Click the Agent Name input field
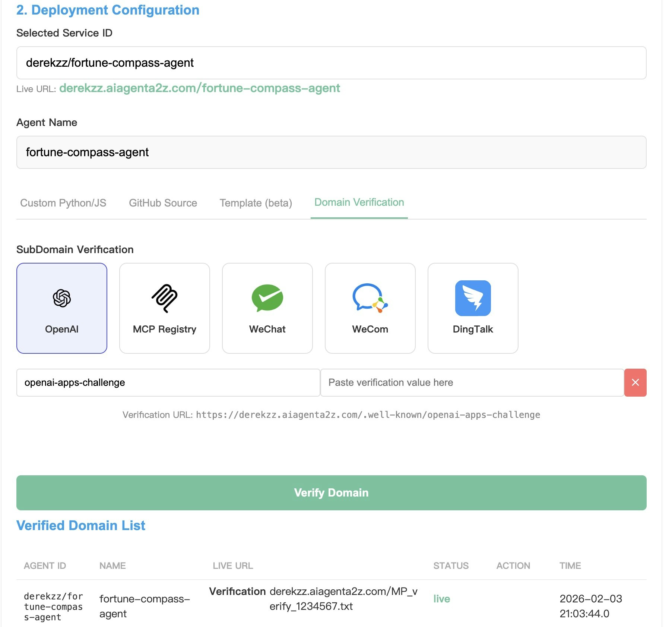This screenshot has width=672, height=627. pyautogui.click(x=332, y=152)
